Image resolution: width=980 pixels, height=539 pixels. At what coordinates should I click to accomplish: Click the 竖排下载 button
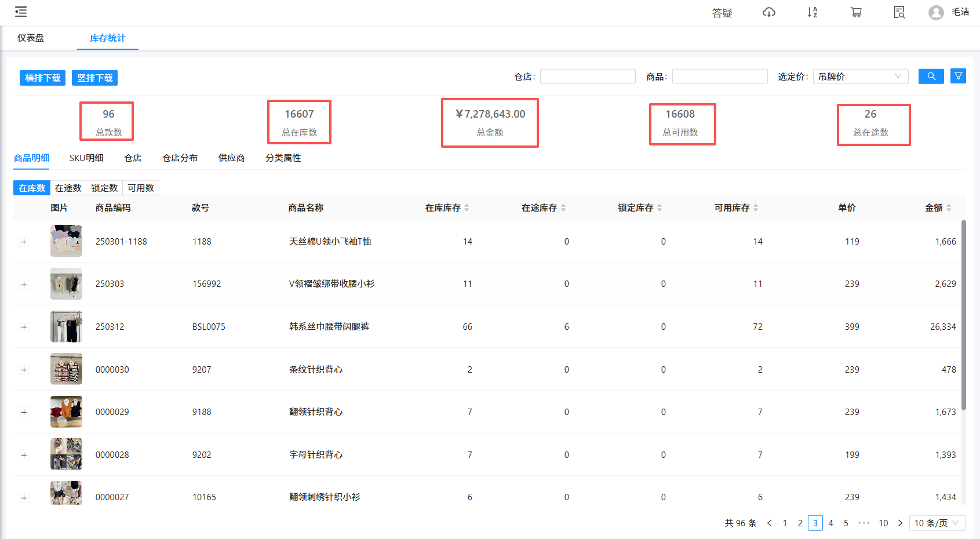(x=94, y=78)
